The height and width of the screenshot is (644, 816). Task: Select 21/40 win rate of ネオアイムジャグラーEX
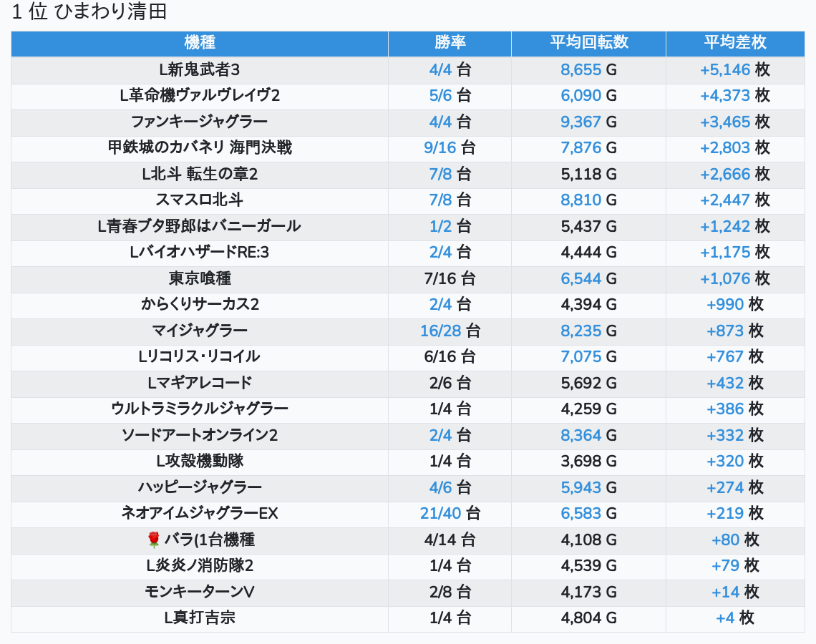(441, 514)
